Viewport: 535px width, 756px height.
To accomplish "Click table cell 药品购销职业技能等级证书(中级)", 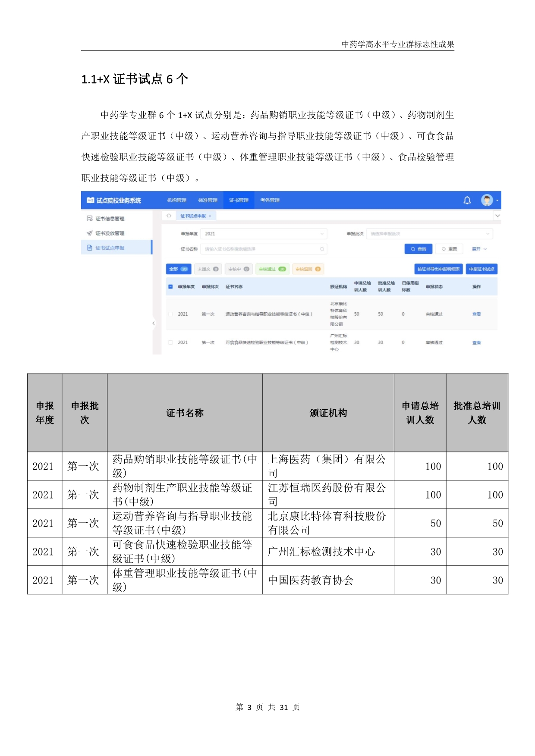I will pos(185,466).
